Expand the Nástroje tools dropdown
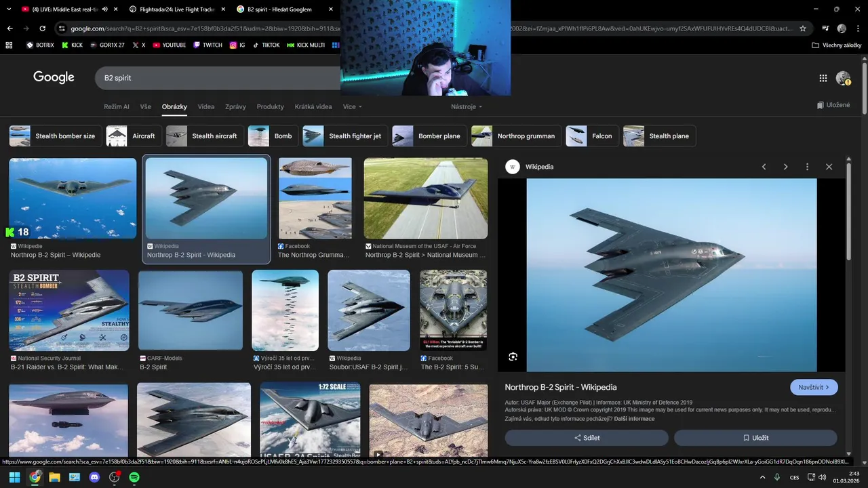The height and width of the screenshot is (488, 868). (x=467, y=107)
